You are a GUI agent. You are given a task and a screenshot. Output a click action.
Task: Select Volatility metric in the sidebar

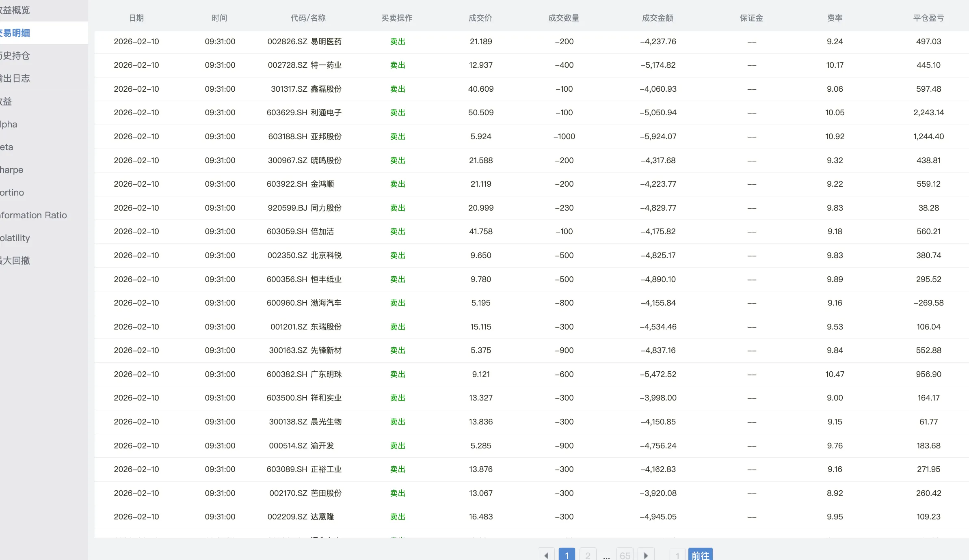point(15,238)
